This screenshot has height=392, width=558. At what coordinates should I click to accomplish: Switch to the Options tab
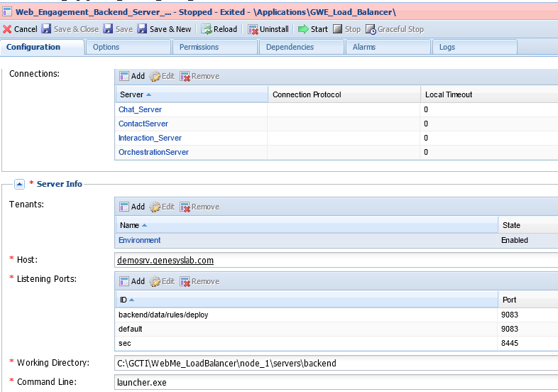click(x=128, y=47)
